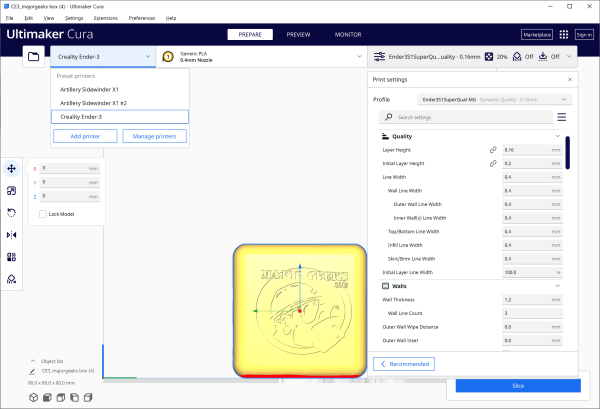Viewport: 600px width, 409px height.
Task: Toggle the Lock Model checkbox
Action: [x=43, y=214]
